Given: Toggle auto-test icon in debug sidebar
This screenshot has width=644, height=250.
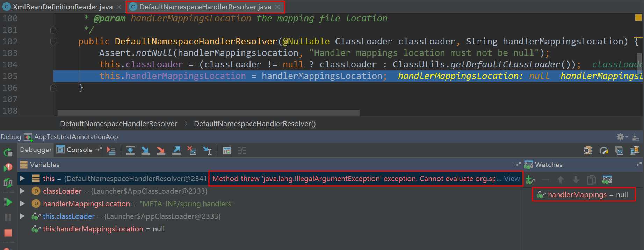Looking at the screenshot, I should pyautogui.click(x=8, y=183).
